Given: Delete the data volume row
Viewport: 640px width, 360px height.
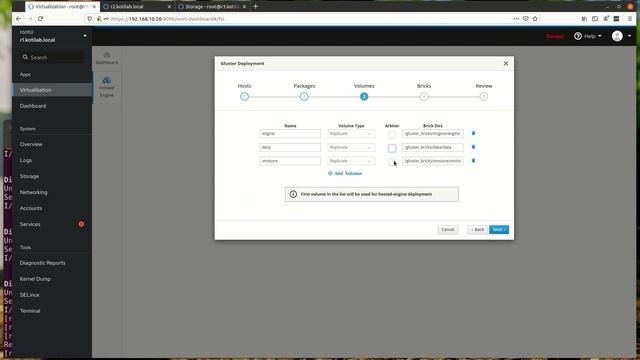Looking at the screenshot, I should point(473,147).
